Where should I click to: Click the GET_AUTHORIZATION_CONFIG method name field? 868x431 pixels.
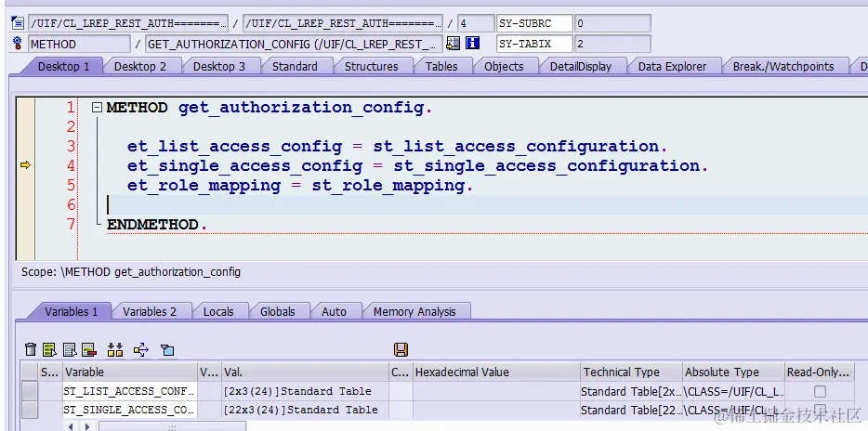coord(294,43)
